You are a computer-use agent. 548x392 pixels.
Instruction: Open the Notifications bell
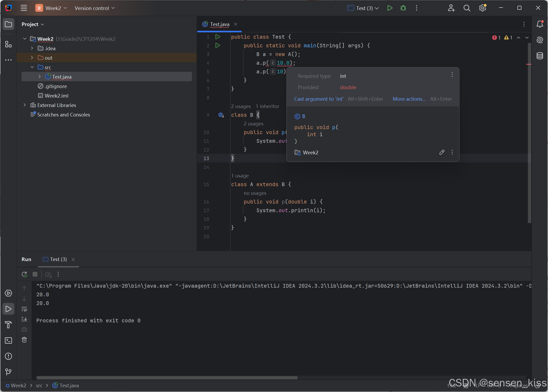click(540, 24)
